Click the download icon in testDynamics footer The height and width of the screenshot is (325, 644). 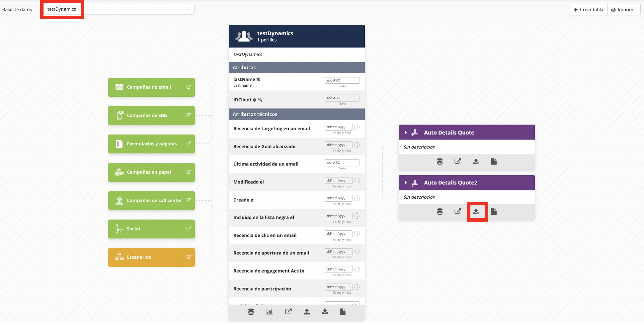(x=325, y=312)
